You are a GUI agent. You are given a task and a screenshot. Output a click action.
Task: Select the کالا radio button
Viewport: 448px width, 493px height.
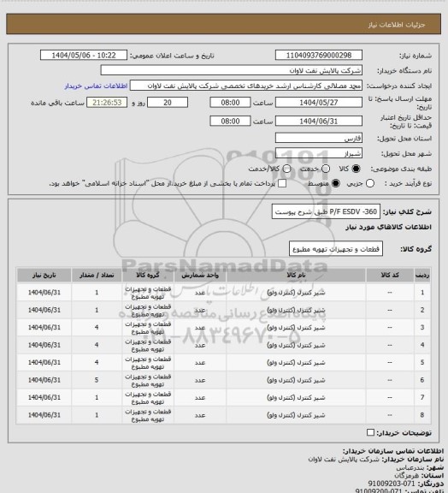point(356,169)
